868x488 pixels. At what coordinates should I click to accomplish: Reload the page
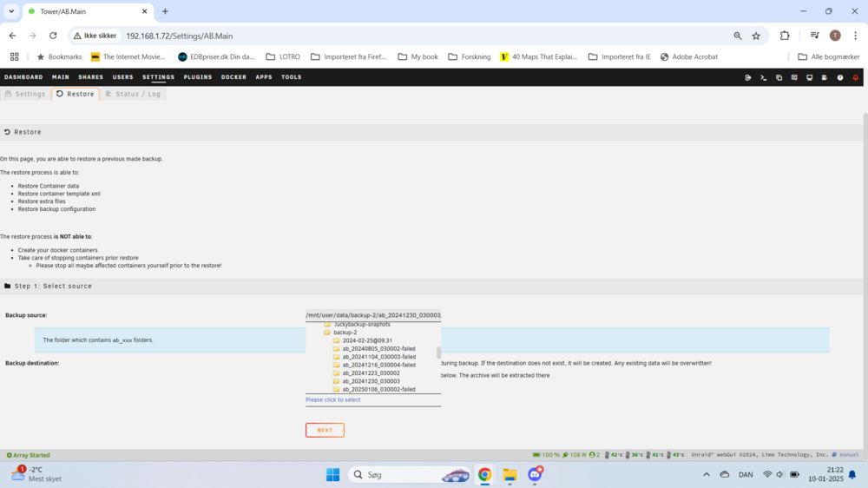click(53, 36)
